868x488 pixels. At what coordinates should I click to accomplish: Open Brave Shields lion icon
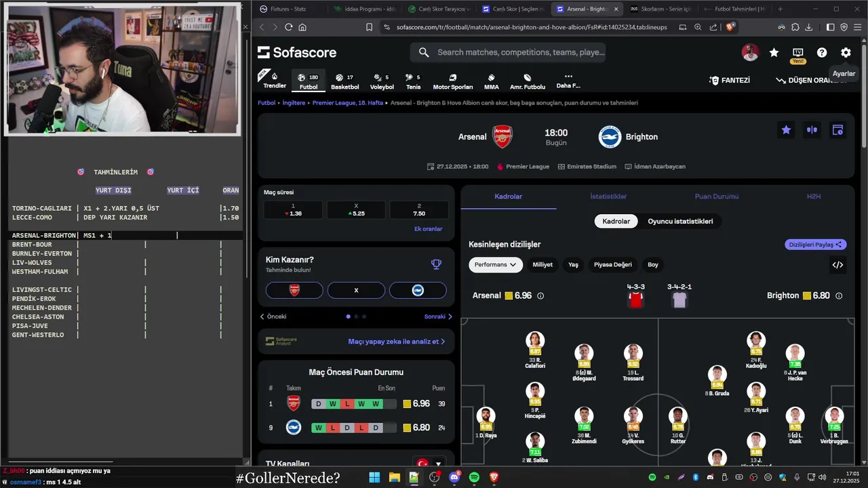coord(730,27)
